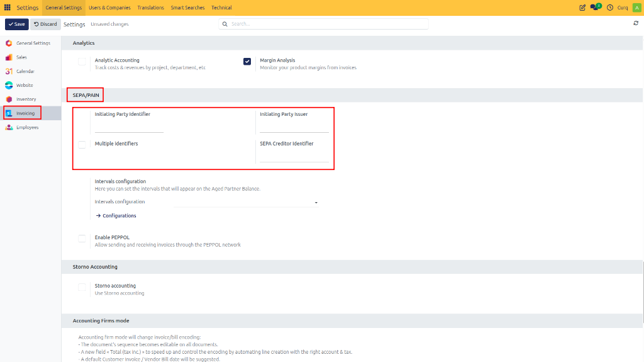Click the Inventory box icon in sidebar
The height and width of the screenshot is (362, 644).
9,99
